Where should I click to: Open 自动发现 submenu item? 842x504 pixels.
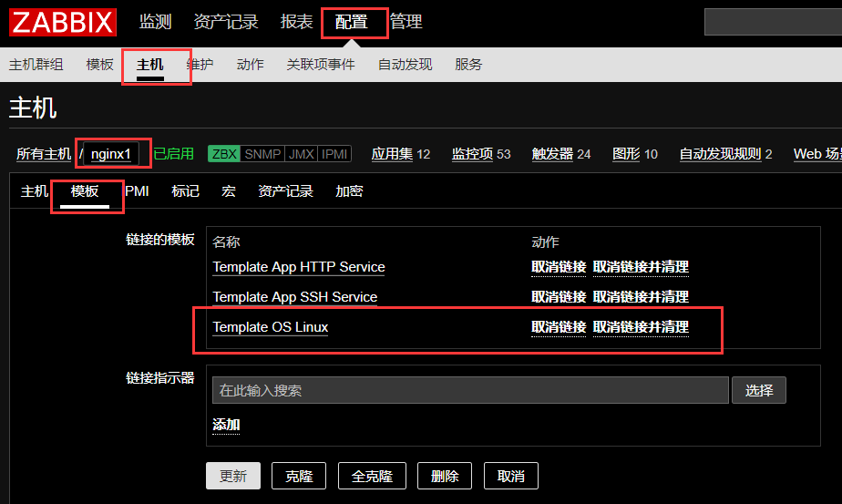coord(405,65)
